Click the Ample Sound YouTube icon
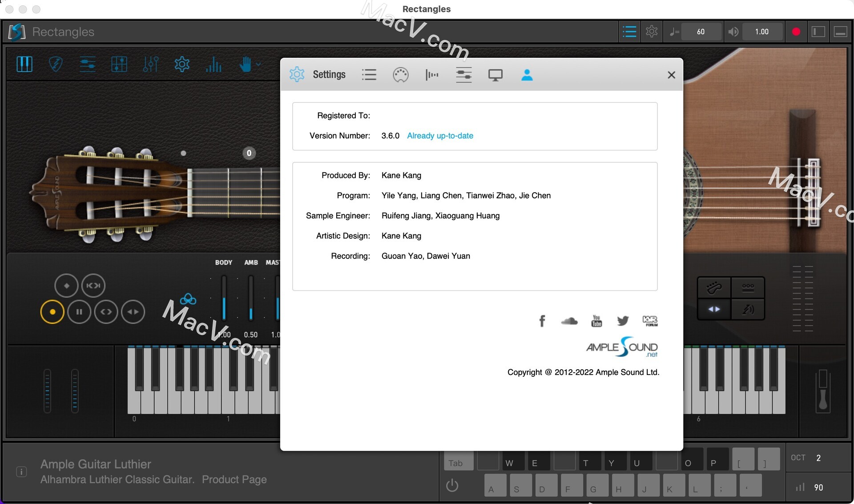Image resolution: width=854 pixels, height=504 pixels. [596, 320]
